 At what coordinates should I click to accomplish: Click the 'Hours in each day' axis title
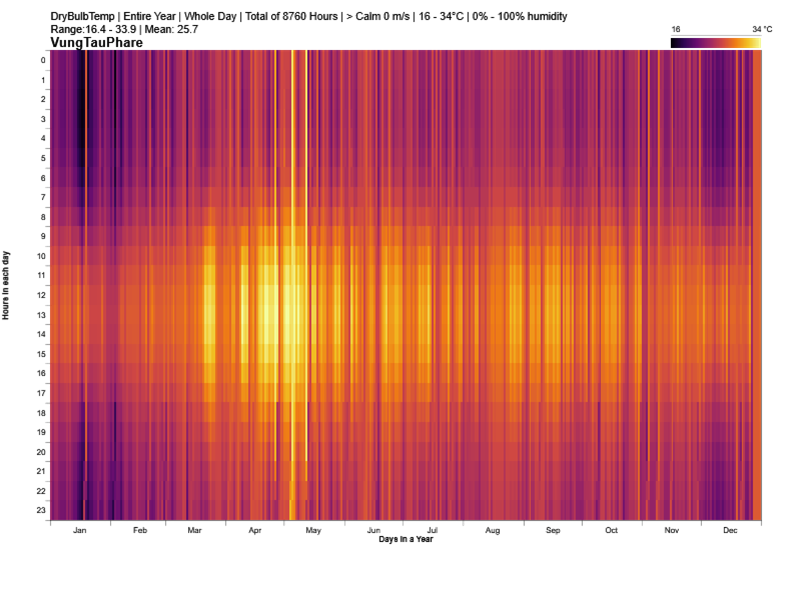click(x=6, y=285)
